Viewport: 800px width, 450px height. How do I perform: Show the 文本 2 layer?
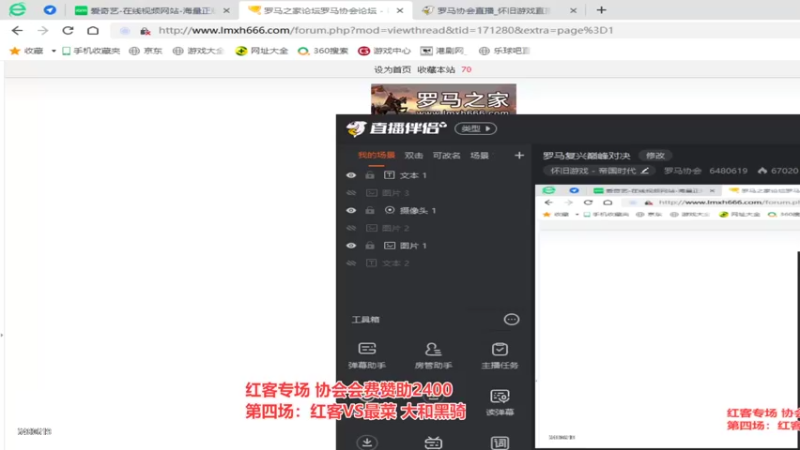(351, 263)
